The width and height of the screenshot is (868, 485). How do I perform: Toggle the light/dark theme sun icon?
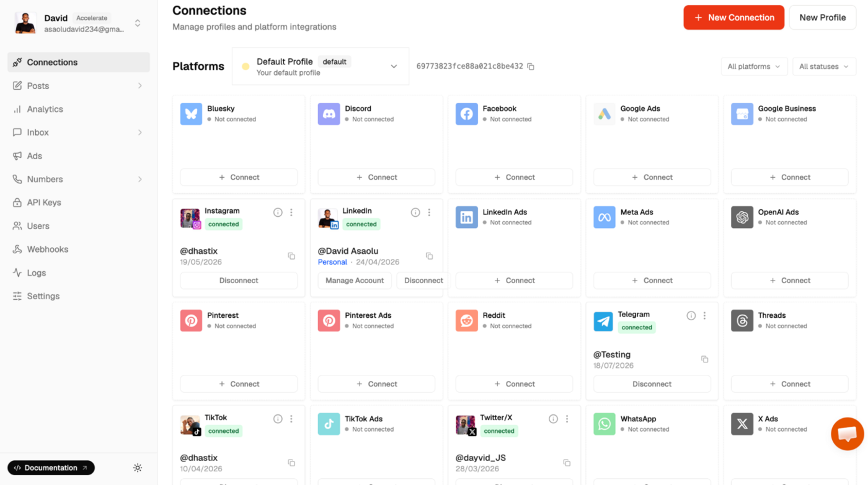tap(138, 468)
